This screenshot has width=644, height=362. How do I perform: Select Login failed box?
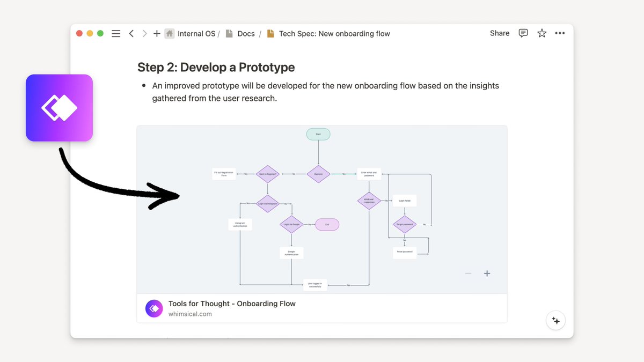(405, 201)
